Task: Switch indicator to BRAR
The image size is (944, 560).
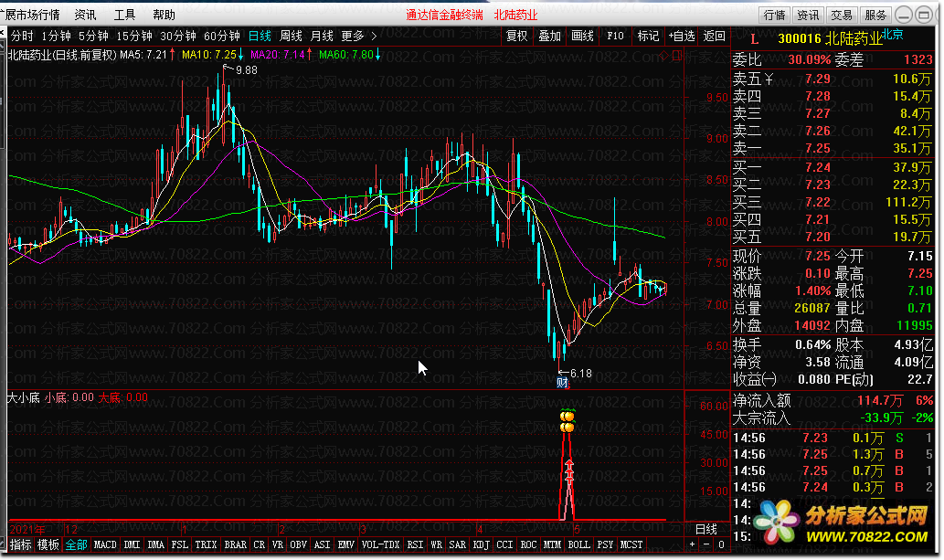Action: click(x=236, y=544)
